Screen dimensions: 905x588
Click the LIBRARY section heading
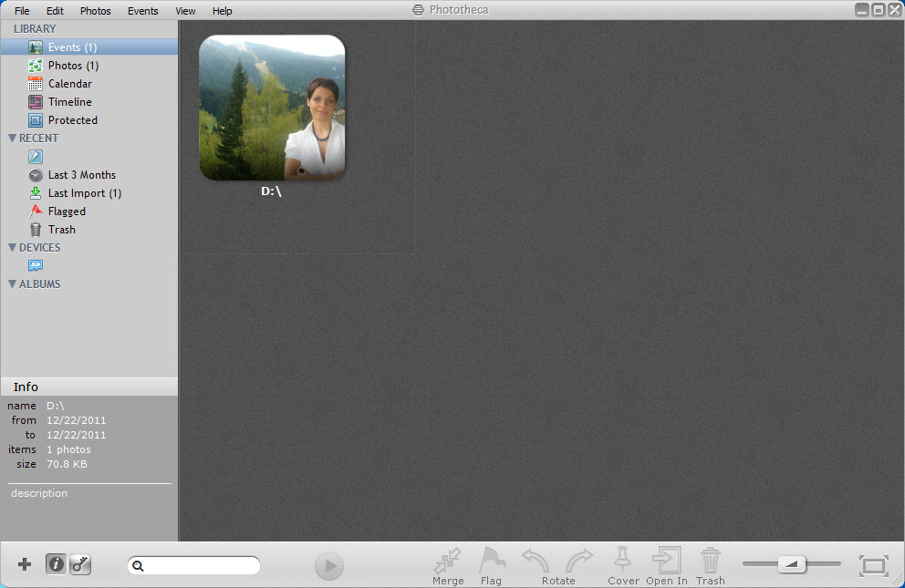coord(35,29)
